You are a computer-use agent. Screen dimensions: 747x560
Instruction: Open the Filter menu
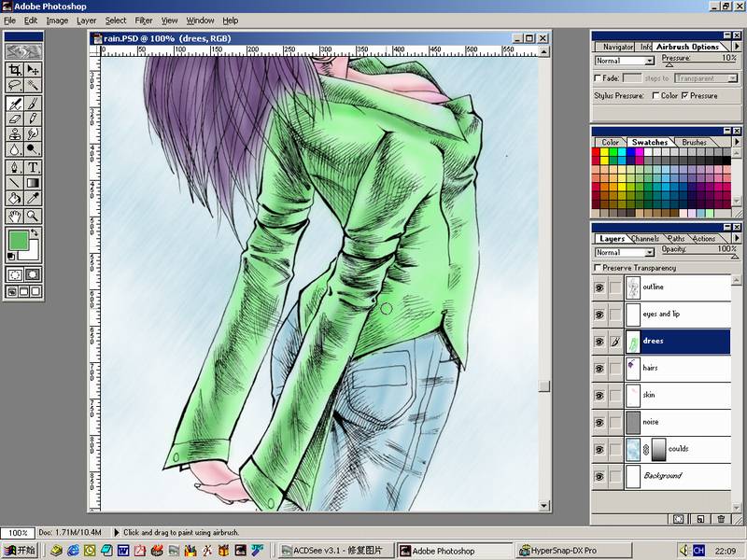click(144, 21)
